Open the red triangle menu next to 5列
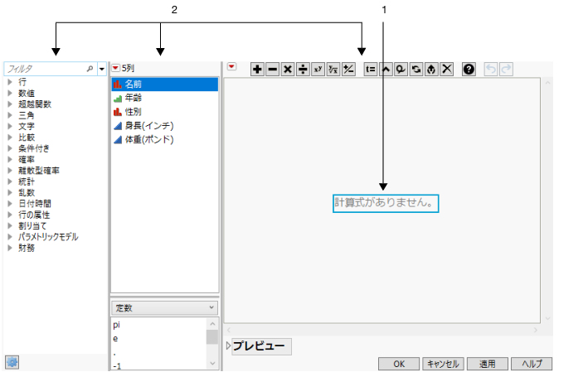Viewport: 588px width, 372px height. coord(115,68)
